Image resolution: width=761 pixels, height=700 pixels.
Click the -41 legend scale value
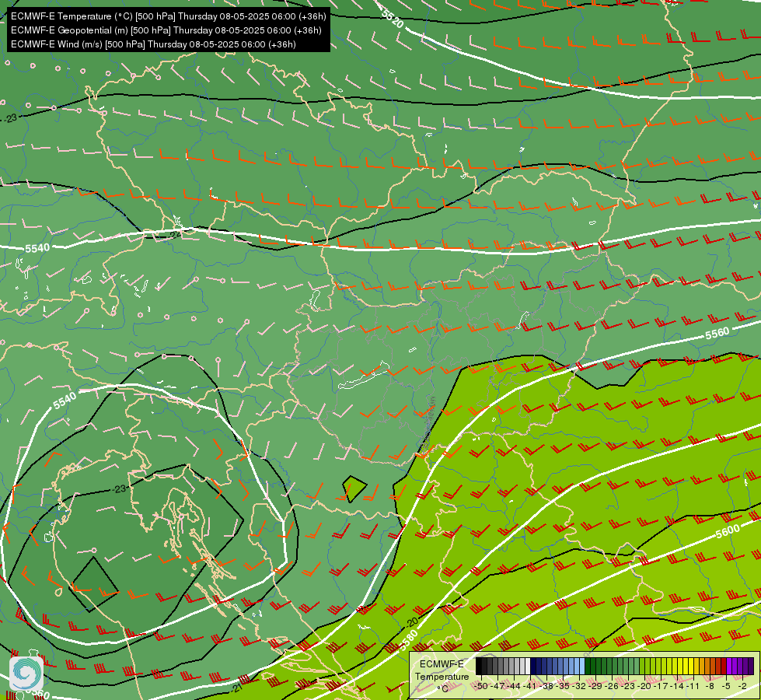[x=530, y=686]
